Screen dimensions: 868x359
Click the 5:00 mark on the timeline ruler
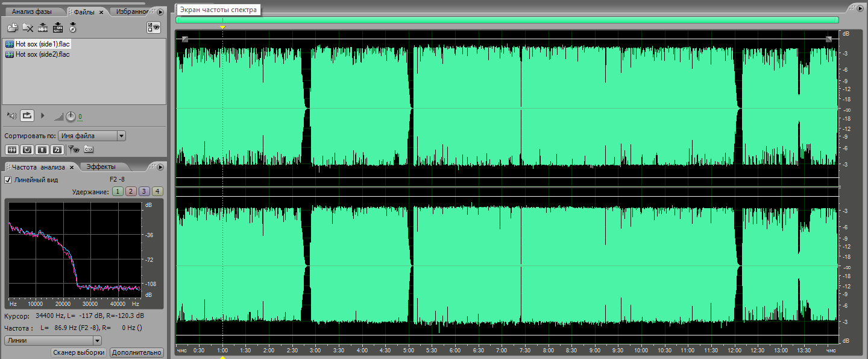[x=408, y=350]
